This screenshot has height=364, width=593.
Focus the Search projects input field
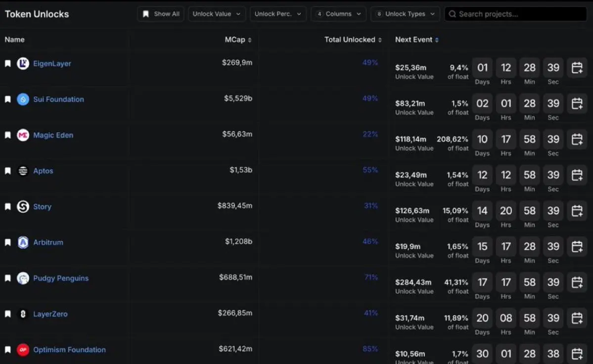[x=517, y=14]
